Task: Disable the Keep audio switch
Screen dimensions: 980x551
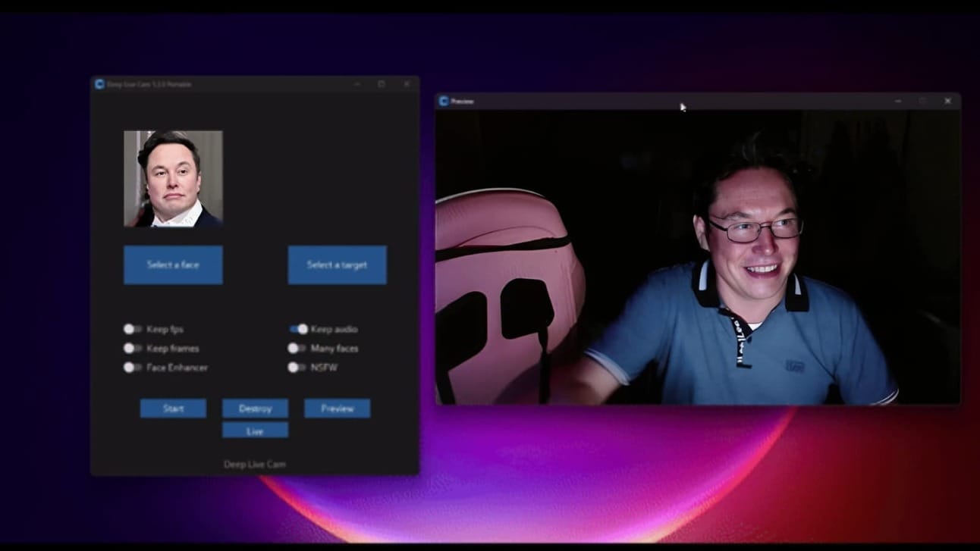Action: coord(298,329)
